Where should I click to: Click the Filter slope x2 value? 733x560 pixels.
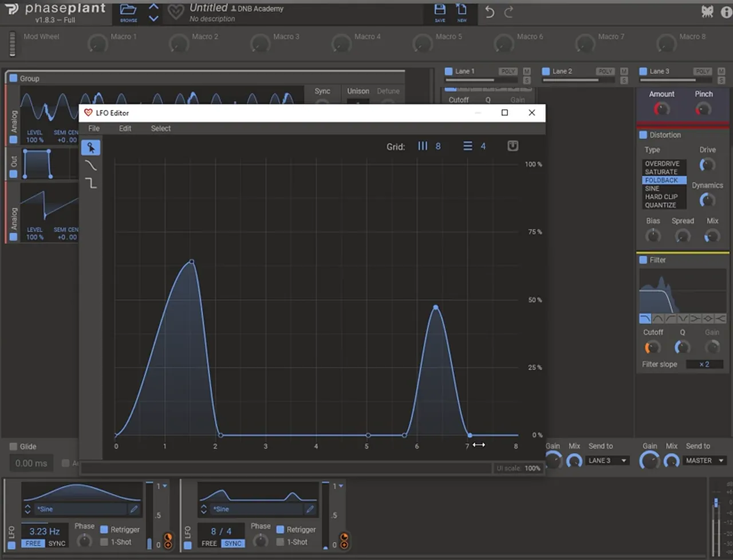[x=704, y=364]
